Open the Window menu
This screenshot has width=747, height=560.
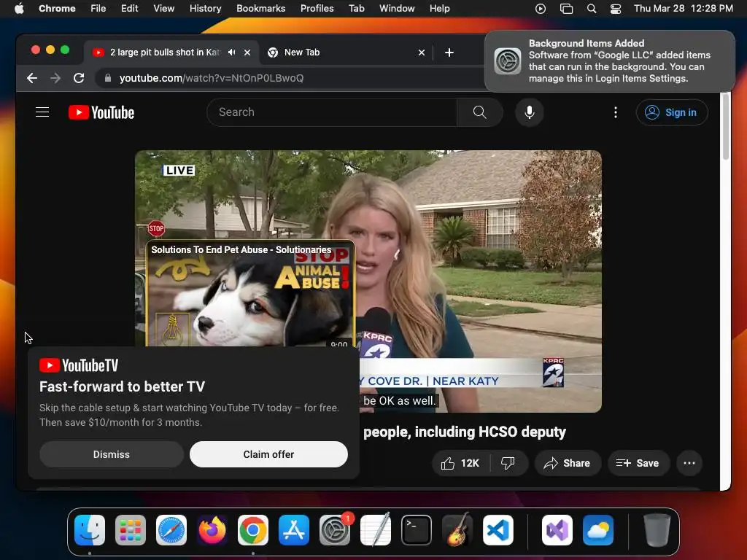[x=397, y=9]
